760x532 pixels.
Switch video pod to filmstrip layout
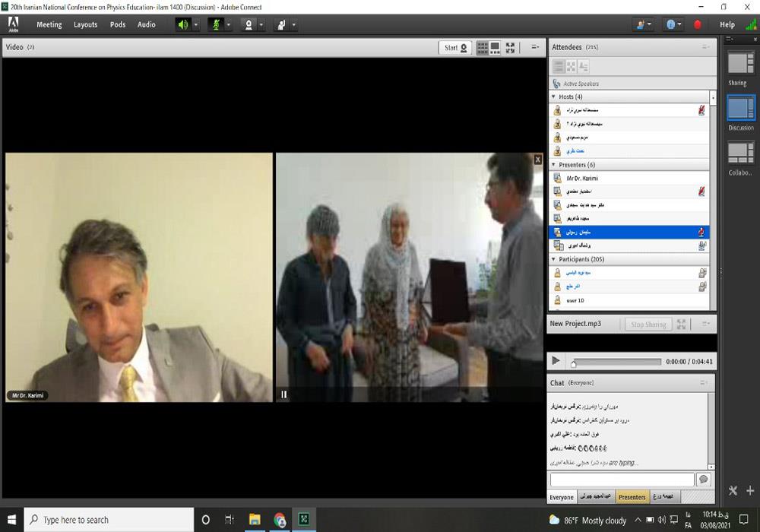click(x=496, y=48)
